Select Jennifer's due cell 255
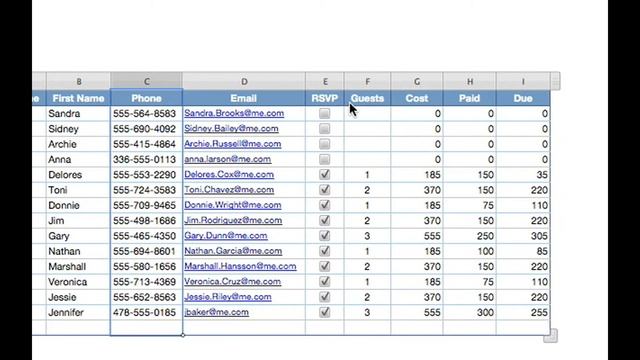Image resolution: width=640 pixels, height=360 pixels. pyautogui.click(x=523, y=312)
